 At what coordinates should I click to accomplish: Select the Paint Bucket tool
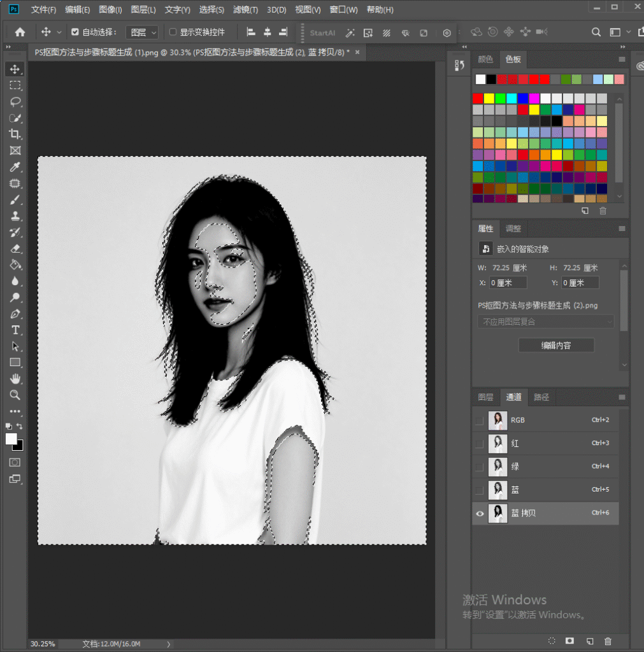click(15, 265)
